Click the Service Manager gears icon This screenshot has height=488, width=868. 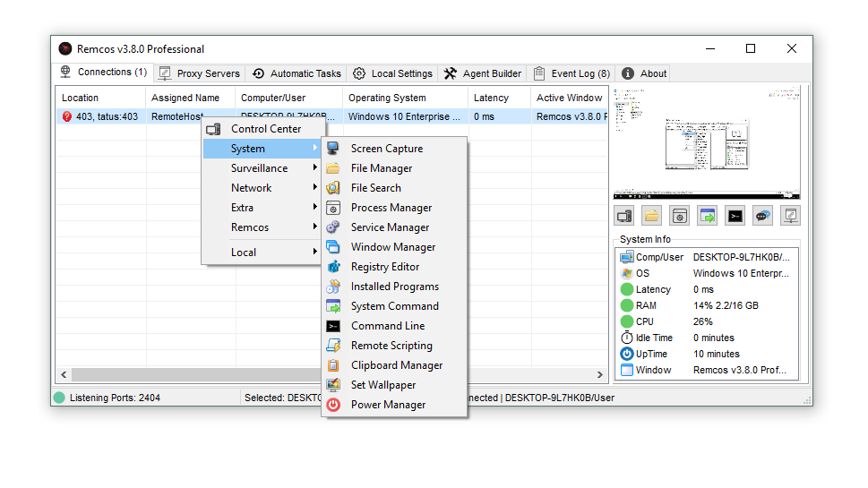point(333,227)
